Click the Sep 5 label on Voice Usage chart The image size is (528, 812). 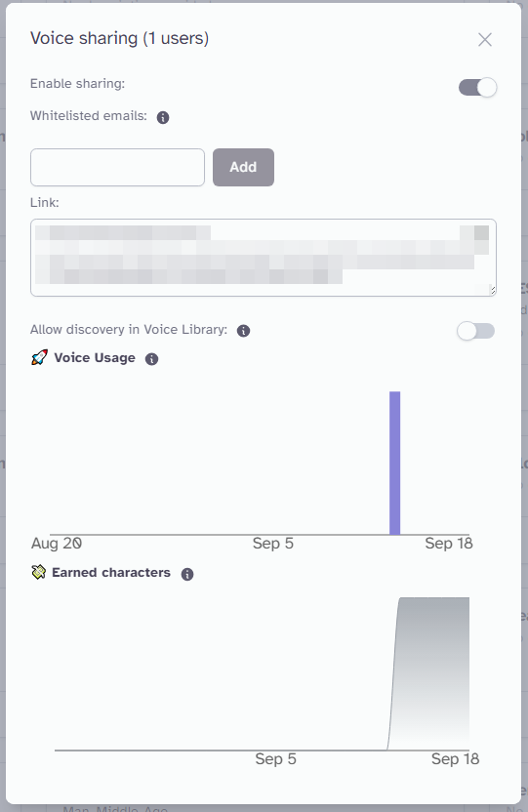tap(273, 544)
